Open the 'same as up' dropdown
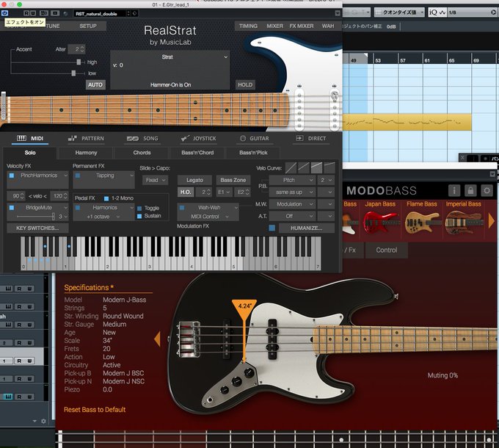The width and height of the screenshot is (499, 448). point(292,192)
